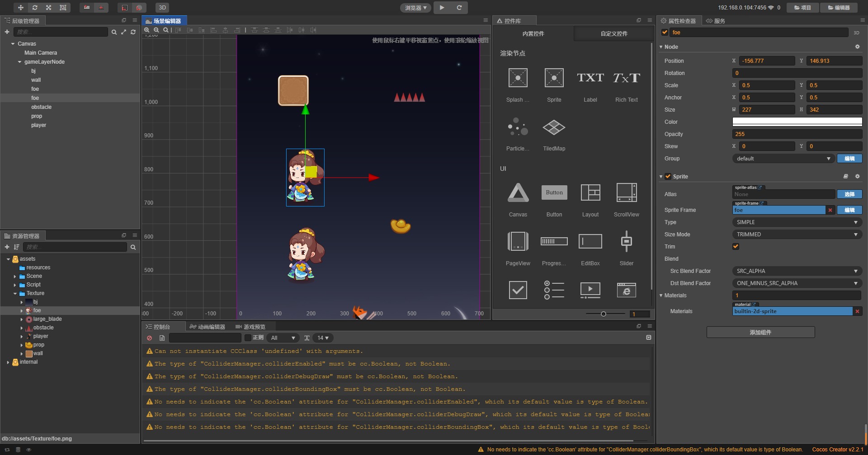Viewport: 868px width, 455px height.
Task: Click 添加组件 add component button
Action: (760, 333)
